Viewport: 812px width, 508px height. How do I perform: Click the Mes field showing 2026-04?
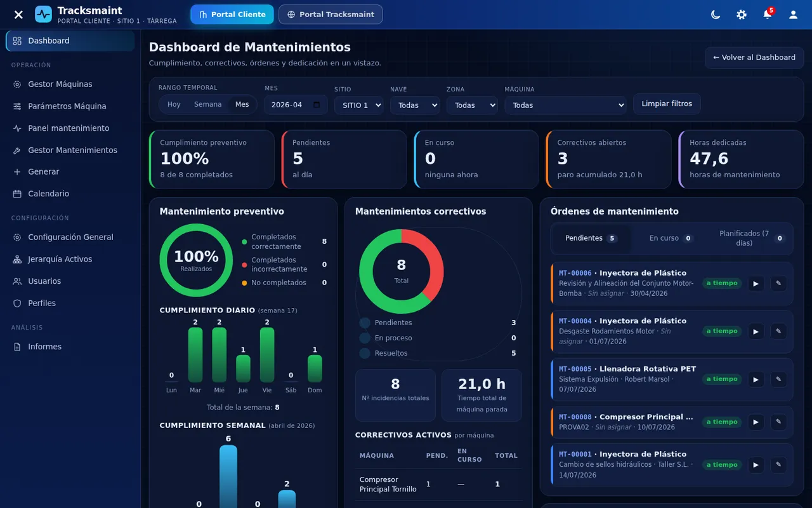(296, 105)
